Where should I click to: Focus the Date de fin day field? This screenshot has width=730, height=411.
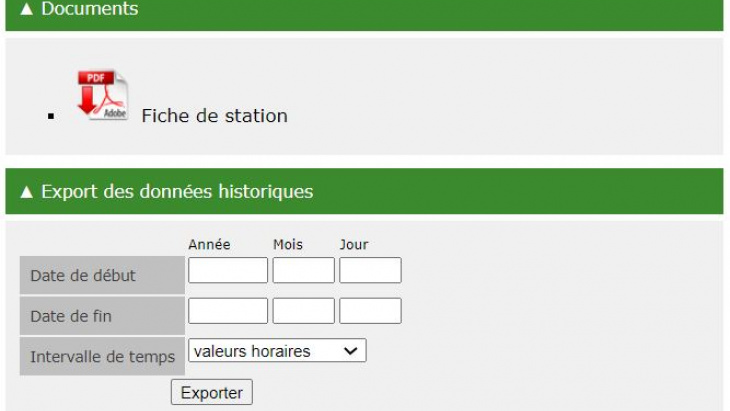370,311
